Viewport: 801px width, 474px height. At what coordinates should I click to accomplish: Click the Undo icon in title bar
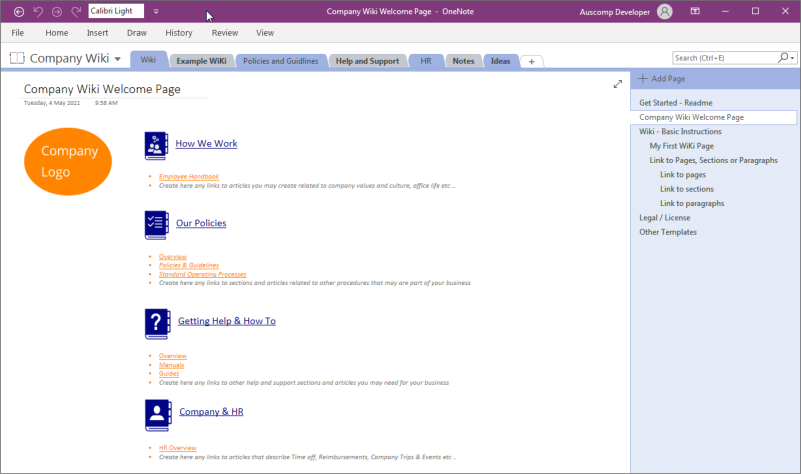pos(38,12)
